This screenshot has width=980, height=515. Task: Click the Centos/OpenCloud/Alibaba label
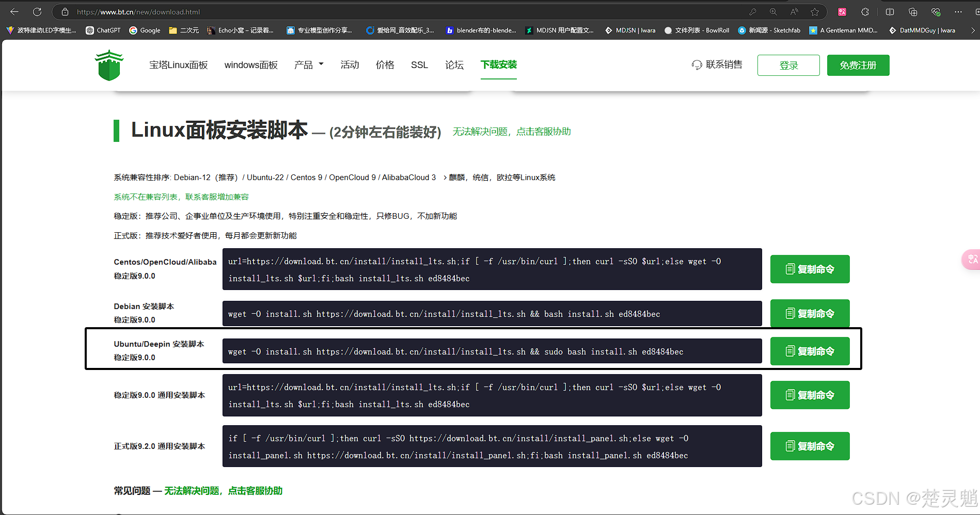[x=165, y=262]
